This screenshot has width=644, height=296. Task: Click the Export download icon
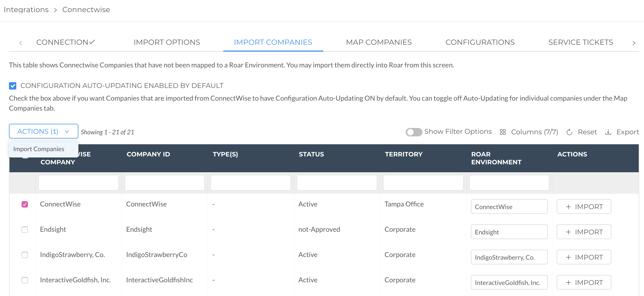point(608,132)
